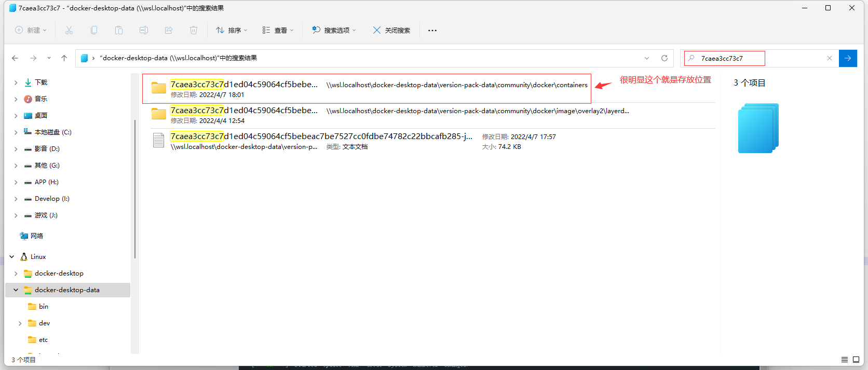Click the Linux penguin icon
This screenshot has height=370, width=868.
(24, 256)
